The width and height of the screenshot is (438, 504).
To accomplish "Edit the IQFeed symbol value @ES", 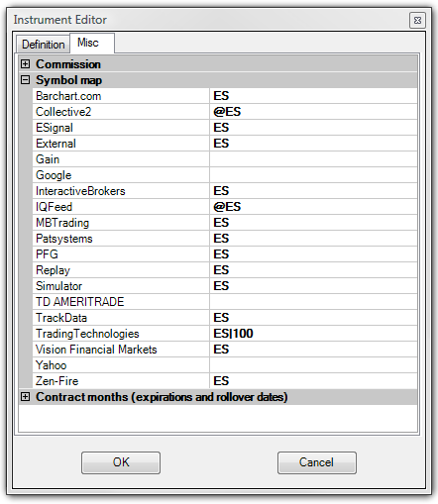I will click(x=313, y=207).
